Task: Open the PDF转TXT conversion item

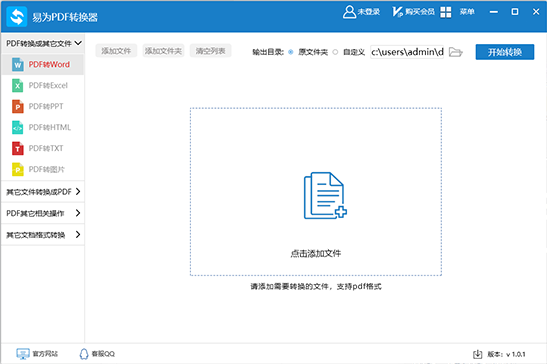Action: point(43,148)
